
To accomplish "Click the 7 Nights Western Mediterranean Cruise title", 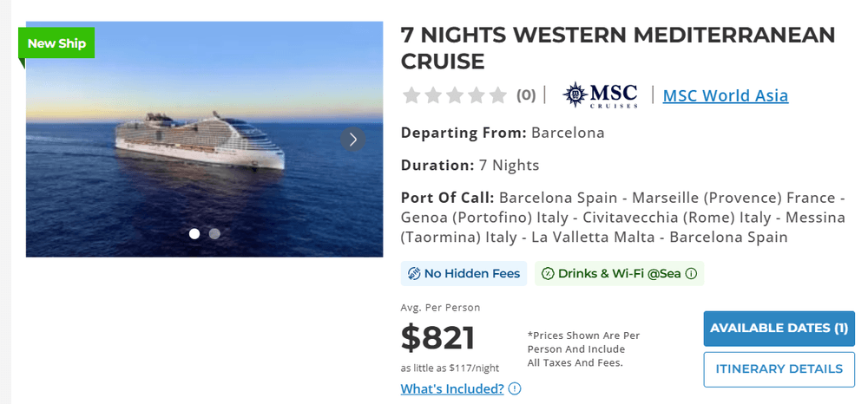I will [618, 48].
